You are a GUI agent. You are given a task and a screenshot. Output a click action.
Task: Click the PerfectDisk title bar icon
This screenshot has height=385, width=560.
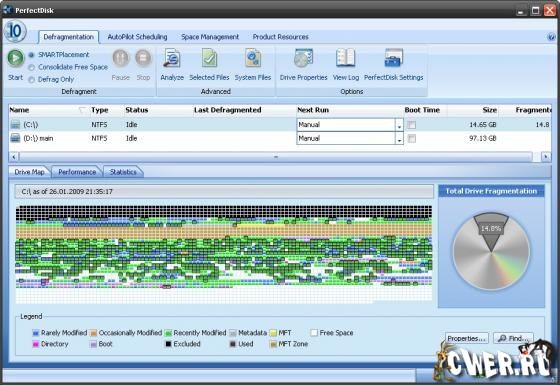pos(8,10)
